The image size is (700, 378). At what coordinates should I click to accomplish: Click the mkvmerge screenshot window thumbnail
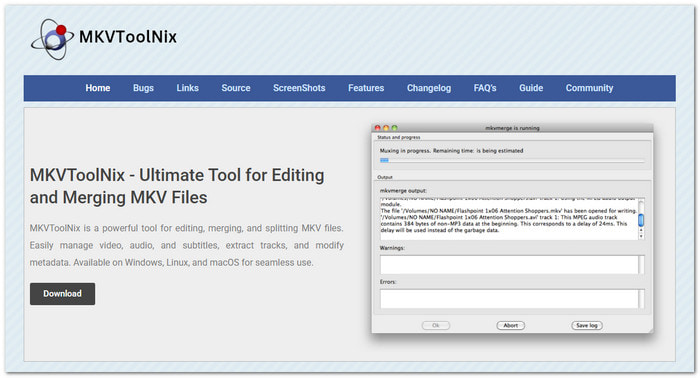[512, 228]
